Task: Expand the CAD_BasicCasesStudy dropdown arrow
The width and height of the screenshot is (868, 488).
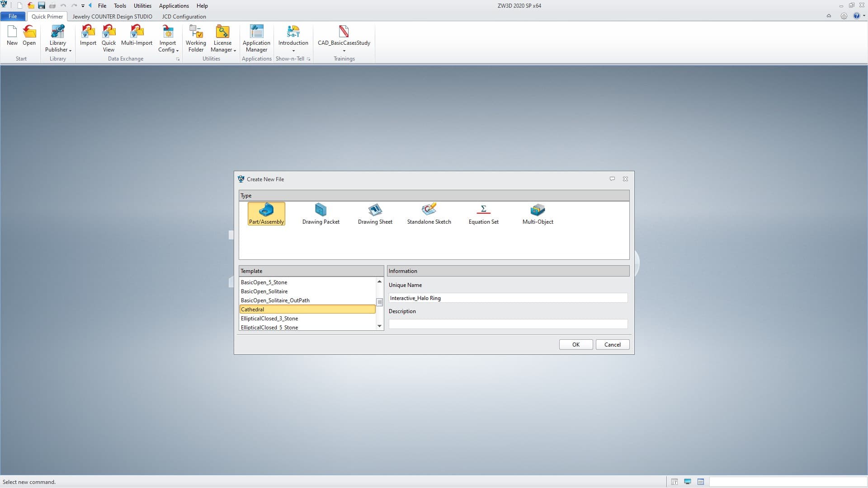Action: click(344, 51)
